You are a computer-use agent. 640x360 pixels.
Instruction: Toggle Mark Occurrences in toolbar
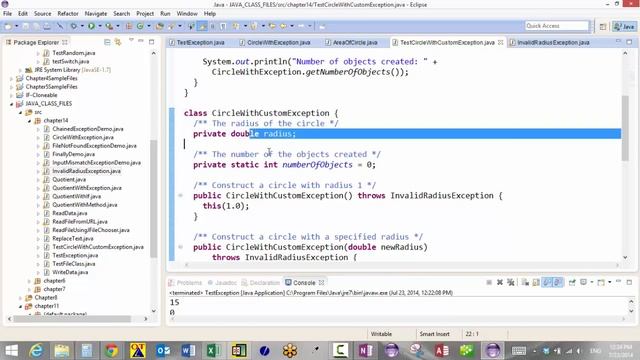[x=202, y=26]
